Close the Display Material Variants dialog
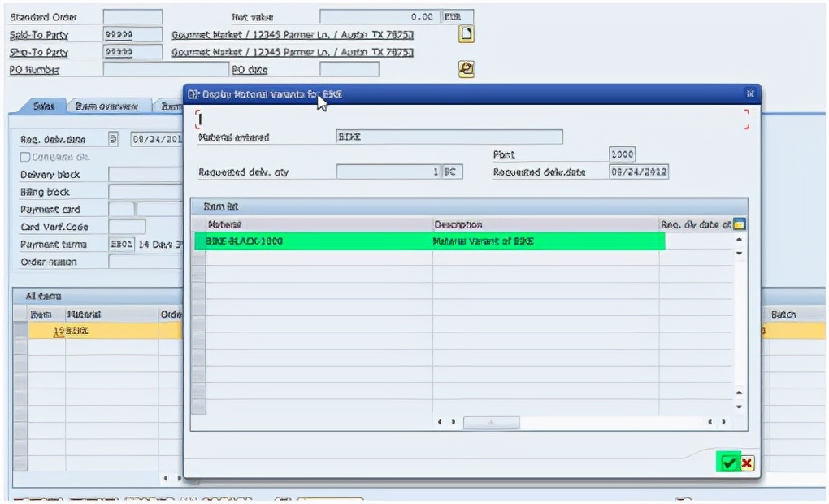This screenshot has height=504, width=829. (x=750, y=94)
